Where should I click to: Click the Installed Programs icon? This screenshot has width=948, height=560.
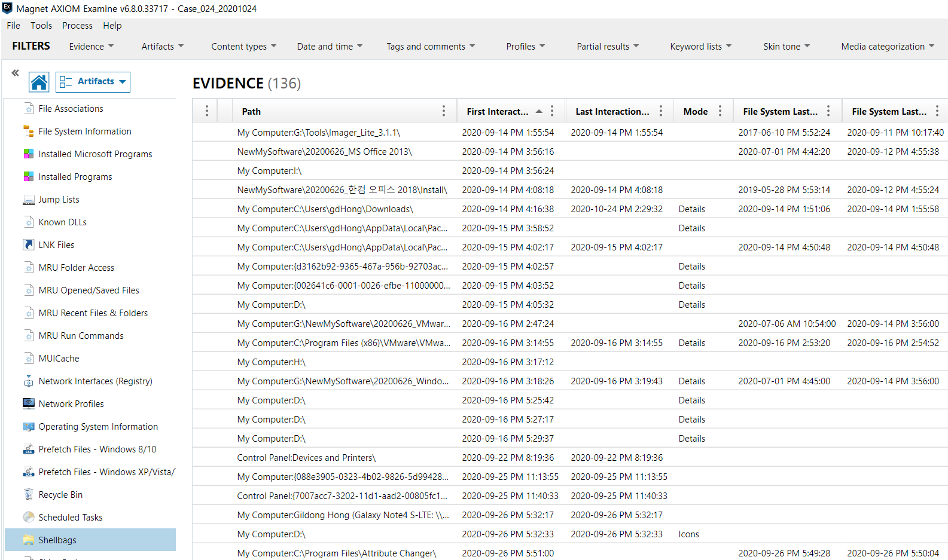click(x=29, y=176)
